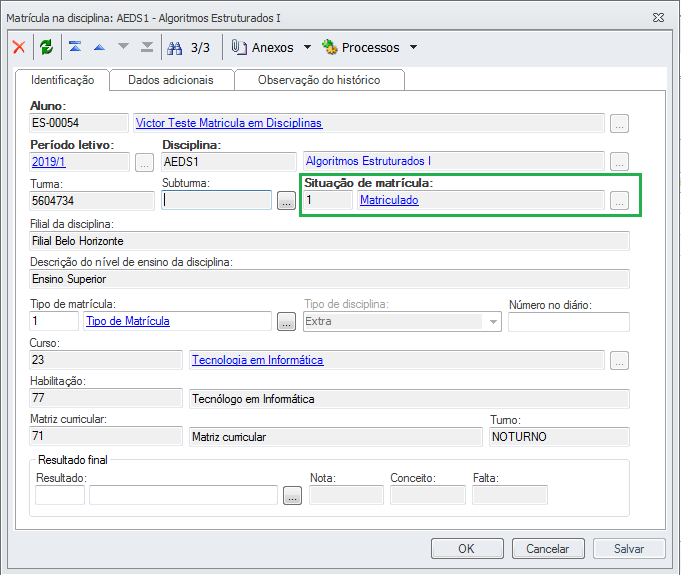681x575 pixels.
Task: Click the Situação de matrícula code field
Action: pyautogui.click(x=328, y=200)
